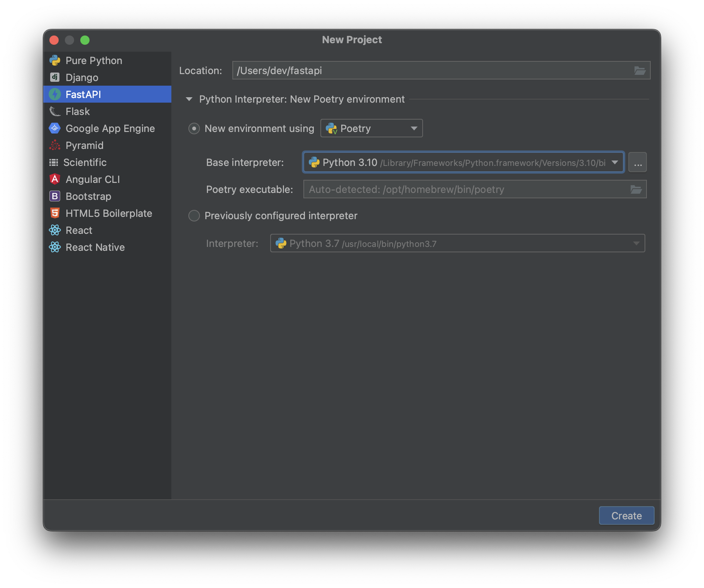Click the Angular CLI logo icon
This screenshot has height=588, width=704.
[x=55, y=179]
